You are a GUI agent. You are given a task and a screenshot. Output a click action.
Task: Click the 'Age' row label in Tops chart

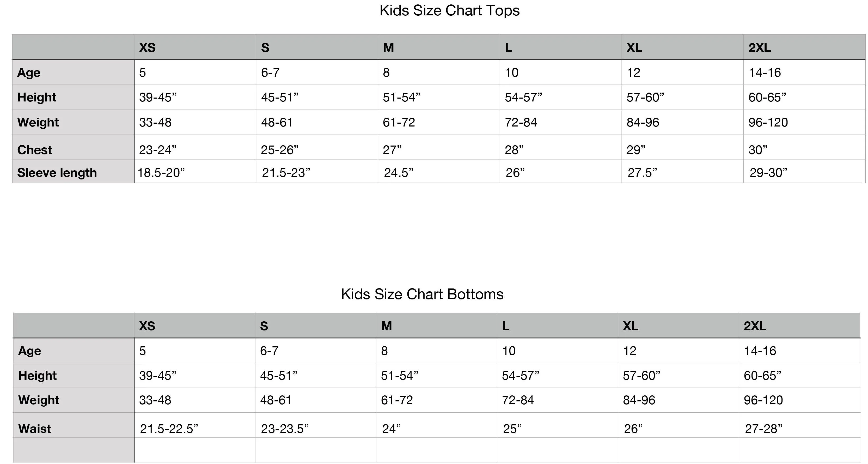tap(29, 73)
